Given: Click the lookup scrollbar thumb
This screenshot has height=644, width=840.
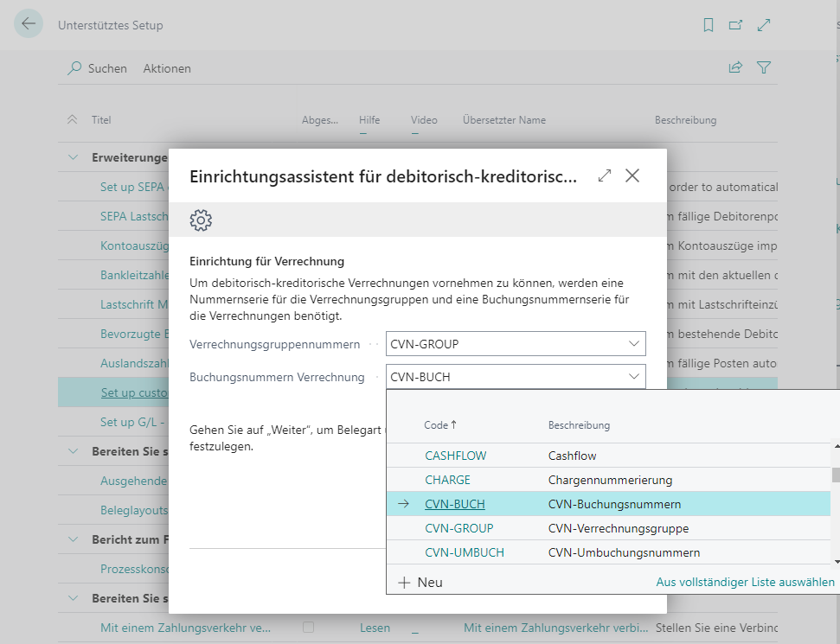Looking at the screenshot, I should (x=836, y=475).
